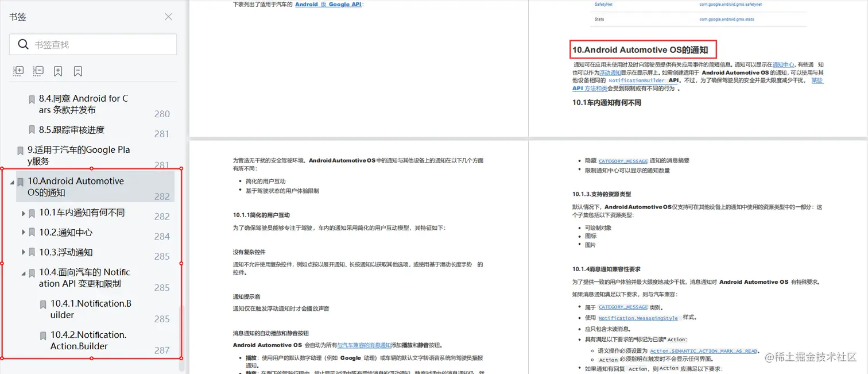Expand all bookmarks icon
Image resolution: width=868 pixels, height=374 pixels.
pyautogui.click(x=18, y=71)
